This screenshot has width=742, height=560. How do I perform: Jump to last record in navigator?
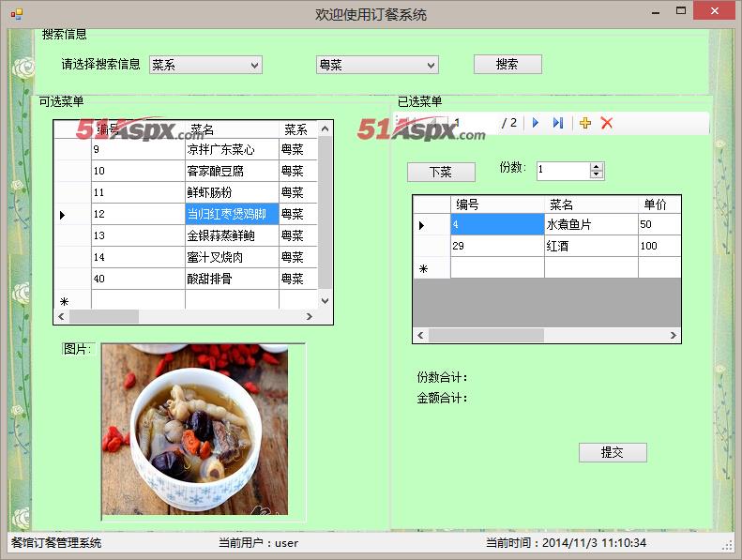point(558,123)
